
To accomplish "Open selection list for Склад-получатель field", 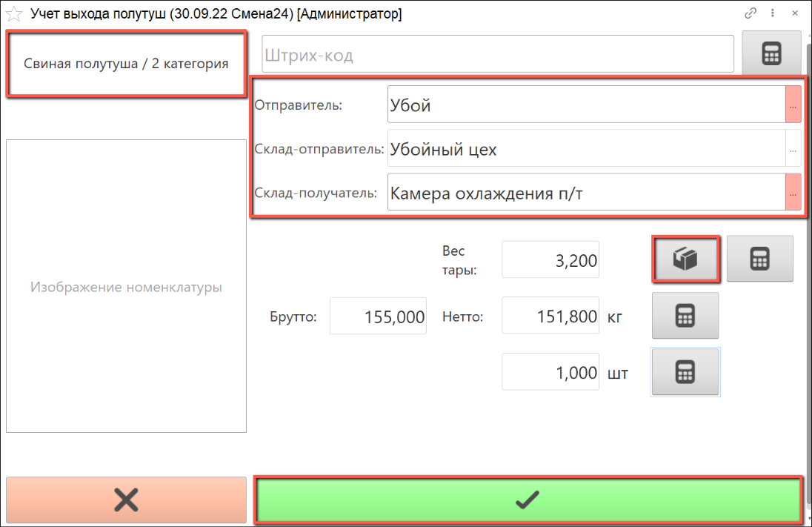I will tap(793, 193).
